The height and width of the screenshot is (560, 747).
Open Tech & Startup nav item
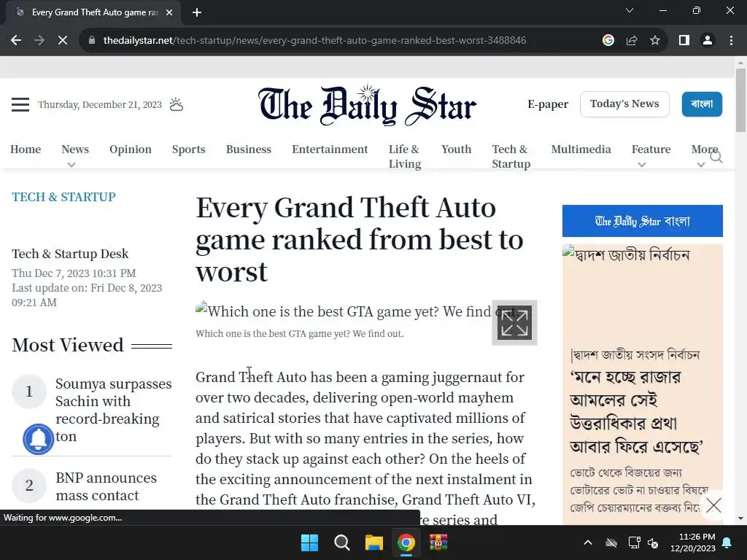point(511,156)
